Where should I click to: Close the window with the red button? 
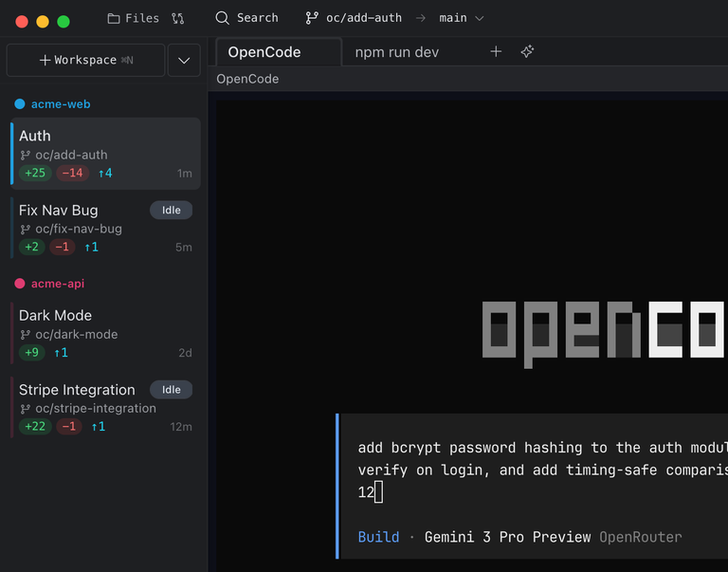(22, 22)
